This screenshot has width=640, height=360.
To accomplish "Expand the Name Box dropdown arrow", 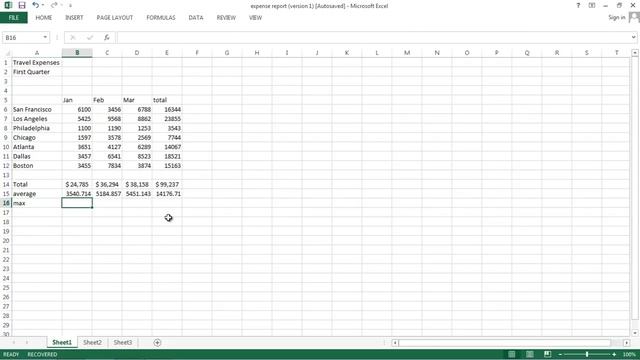I will (45, 38).
